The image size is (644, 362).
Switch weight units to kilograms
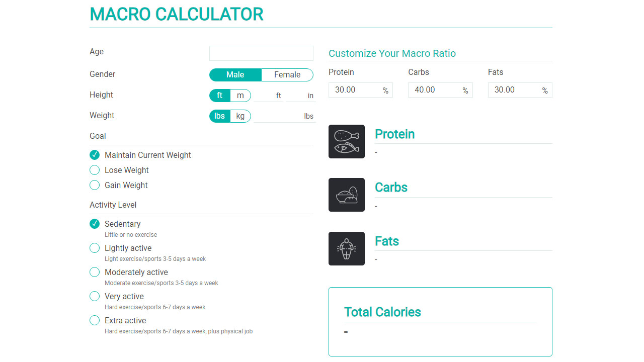pyautogui.click(x=240, y=116)
